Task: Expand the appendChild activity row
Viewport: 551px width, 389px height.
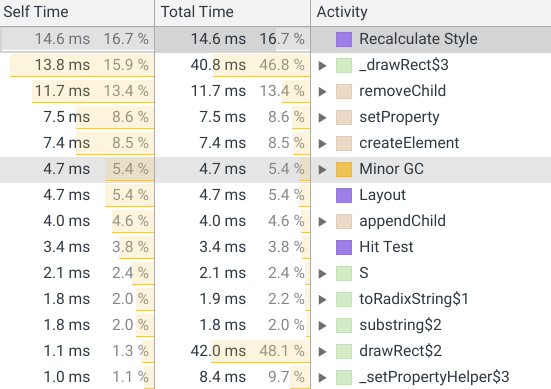Action: coord(322,221)
